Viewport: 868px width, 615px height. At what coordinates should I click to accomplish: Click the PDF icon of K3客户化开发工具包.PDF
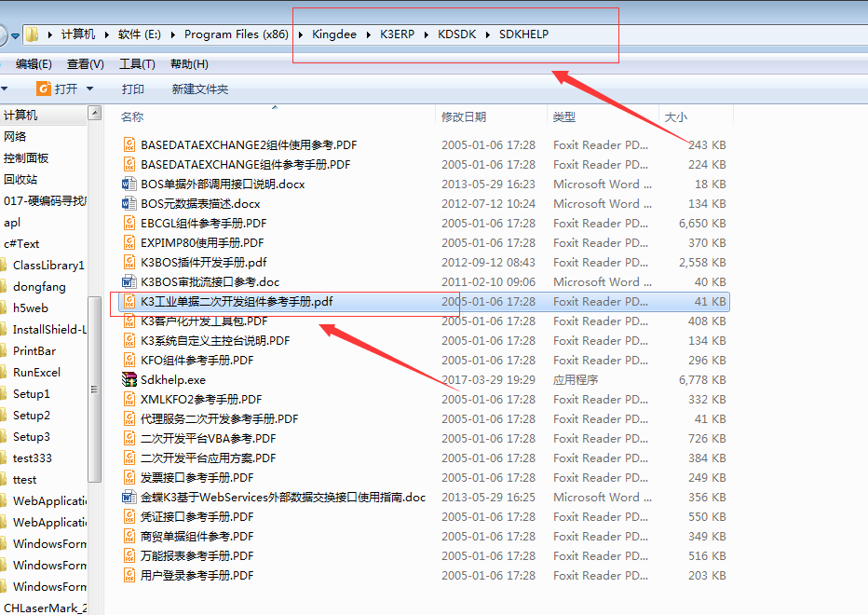pyautogui.click(x=129, y=321)
